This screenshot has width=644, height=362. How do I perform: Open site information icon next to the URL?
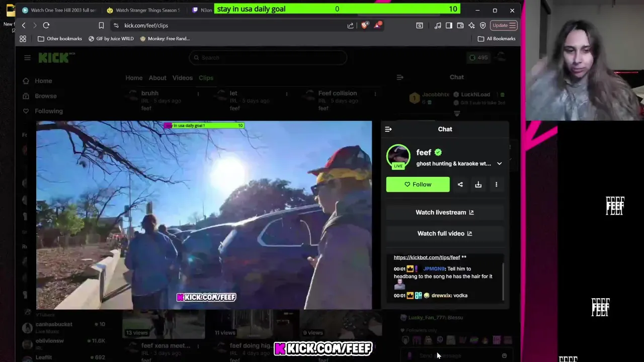coord(116,25)
